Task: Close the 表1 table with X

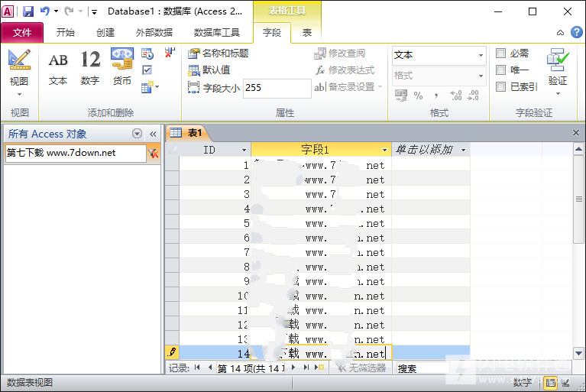Action: (x=576, y=133)
